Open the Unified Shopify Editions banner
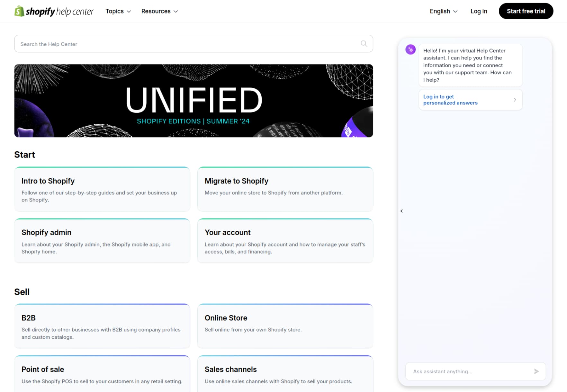 pyautogui.click(x=194, y=101)
